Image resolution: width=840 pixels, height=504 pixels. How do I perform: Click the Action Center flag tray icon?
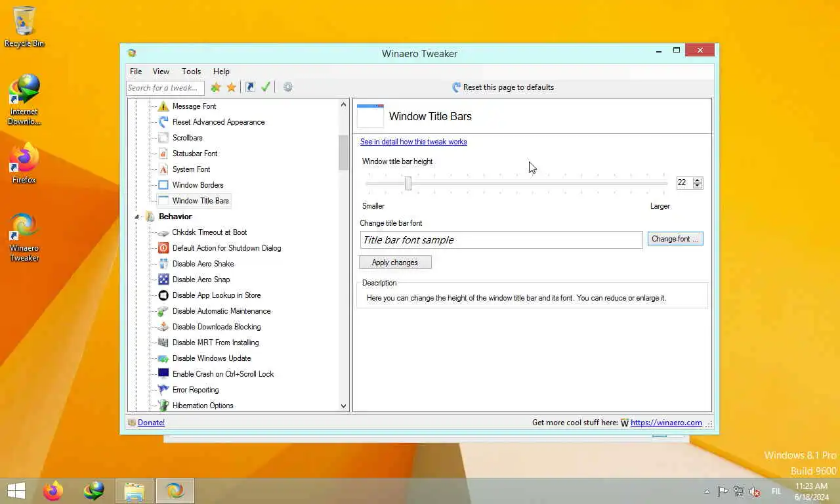coord(723,492)
